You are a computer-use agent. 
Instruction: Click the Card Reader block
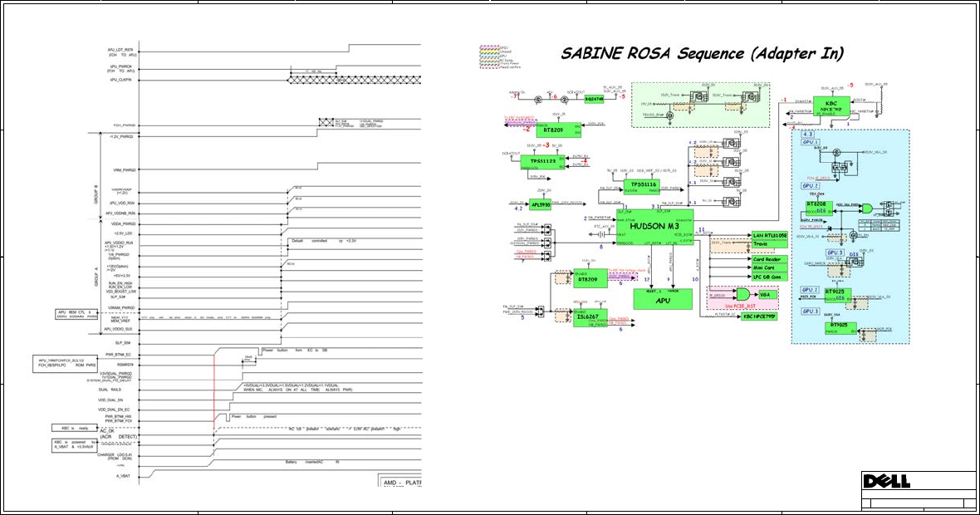(770, 259)
